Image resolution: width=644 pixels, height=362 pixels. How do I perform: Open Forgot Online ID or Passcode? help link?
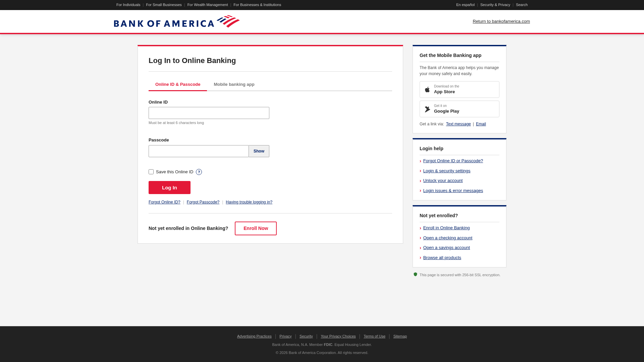(453, 161)
